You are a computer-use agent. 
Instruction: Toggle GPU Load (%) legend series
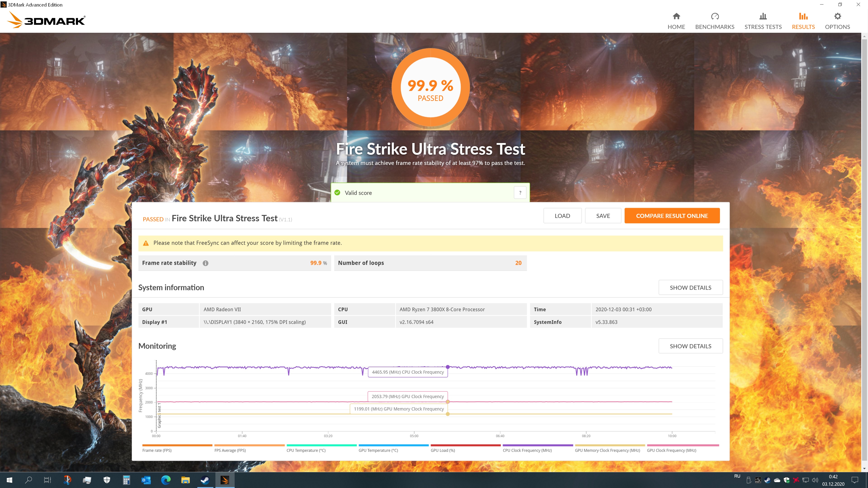tap(442, 450)
